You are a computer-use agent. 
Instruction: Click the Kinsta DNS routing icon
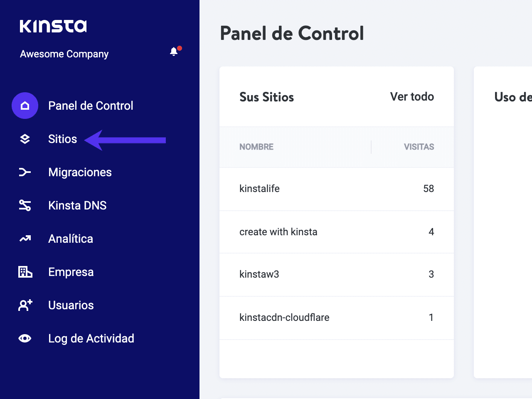25,205
